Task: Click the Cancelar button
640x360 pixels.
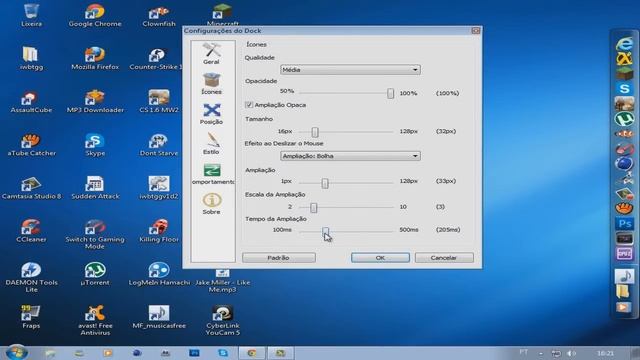Action: tap(444, 258)
